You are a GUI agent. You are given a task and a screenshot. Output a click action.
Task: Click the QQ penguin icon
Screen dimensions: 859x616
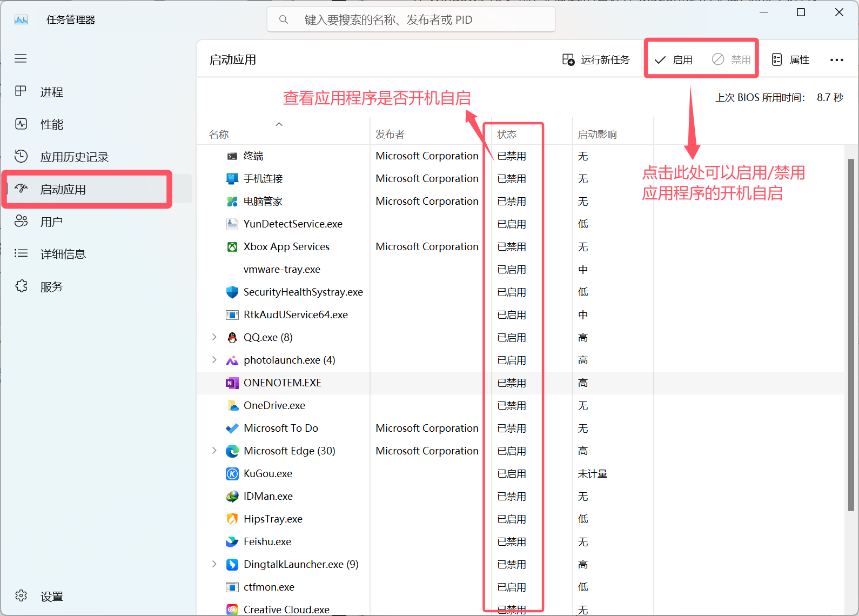(232, 338)
